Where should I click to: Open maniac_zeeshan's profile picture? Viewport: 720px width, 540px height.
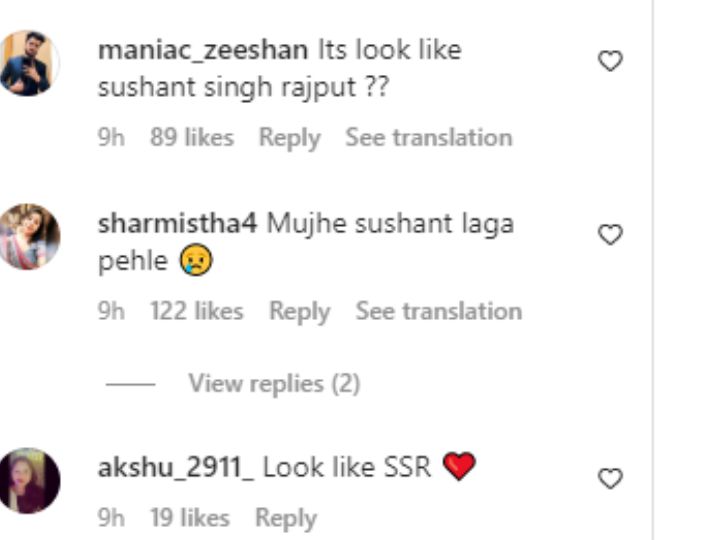tap(28, 63)
